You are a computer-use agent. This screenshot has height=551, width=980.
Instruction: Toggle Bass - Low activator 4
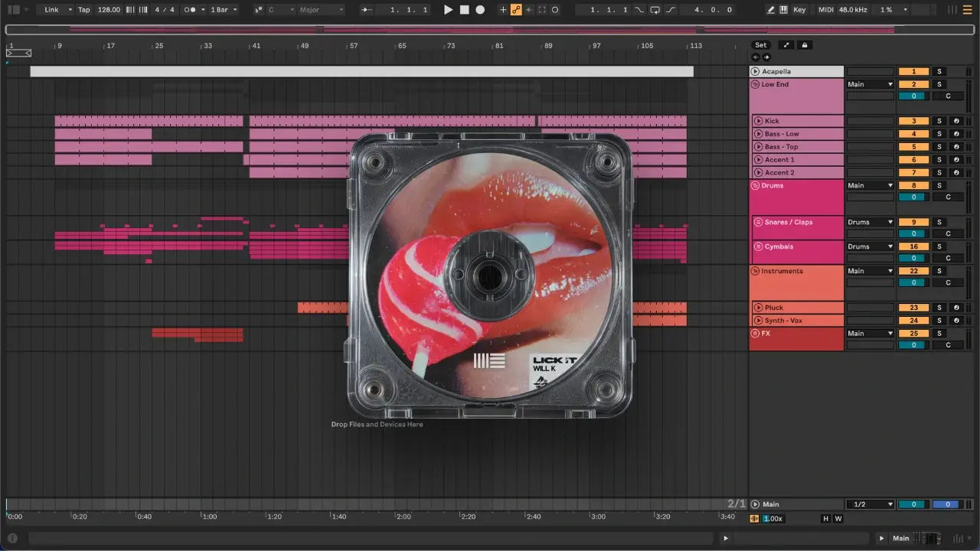pos(913,134)
